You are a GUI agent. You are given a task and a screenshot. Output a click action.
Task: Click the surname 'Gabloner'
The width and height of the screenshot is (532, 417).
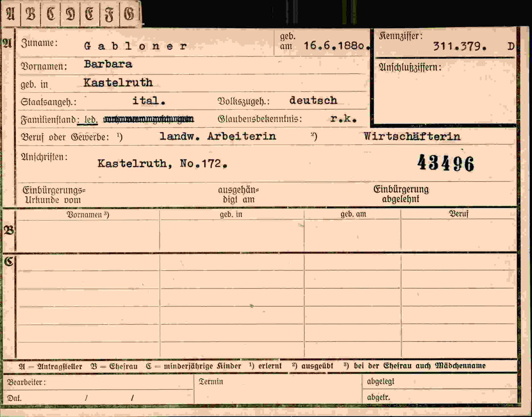click(x=136, y=46)
